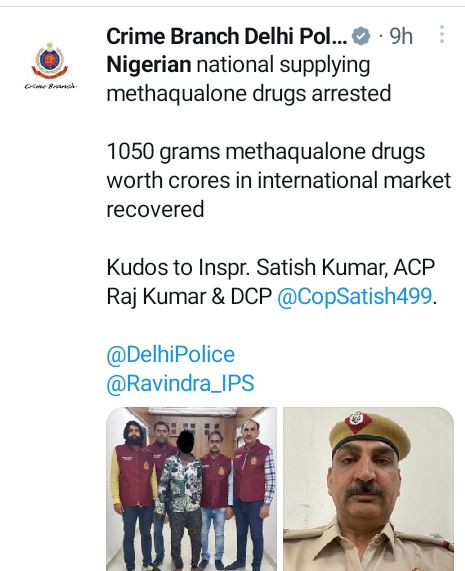View photo of officer in khaki cap
Image resolution: width=465 pixels, height=571 pixels.
(x=368, y=489)
